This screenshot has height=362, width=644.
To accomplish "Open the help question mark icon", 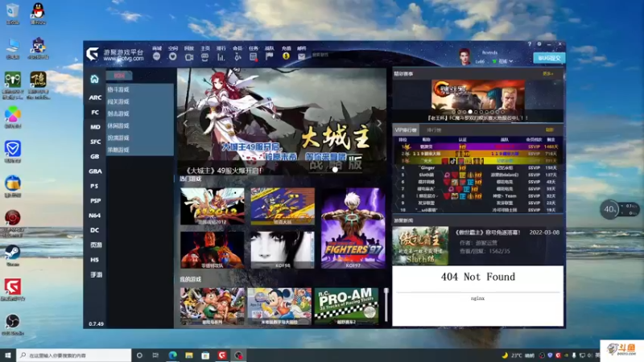I will 530,44.
